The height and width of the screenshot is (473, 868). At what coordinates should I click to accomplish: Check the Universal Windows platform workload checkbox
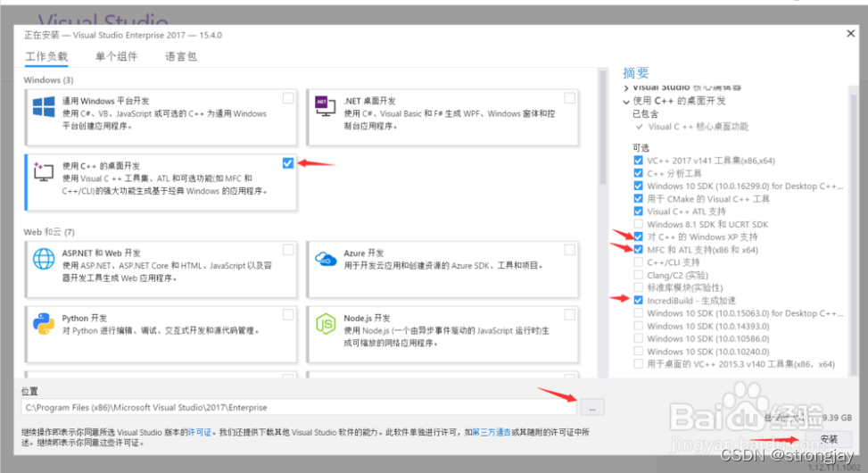(288, 98)
